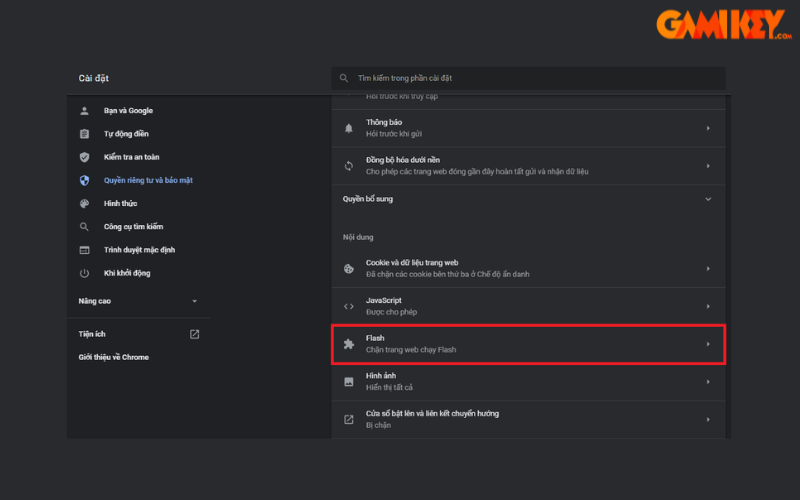Click the popup icon for Cửa sổ bật lên
The width and height of the screenshot is (800, 500).
(348, 419)
